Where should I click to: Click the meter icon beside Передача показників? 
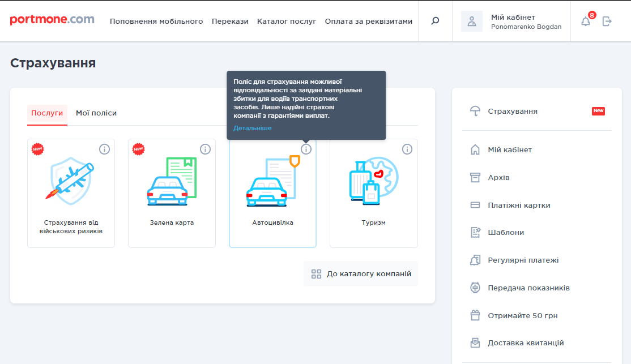tap(475, 288)
